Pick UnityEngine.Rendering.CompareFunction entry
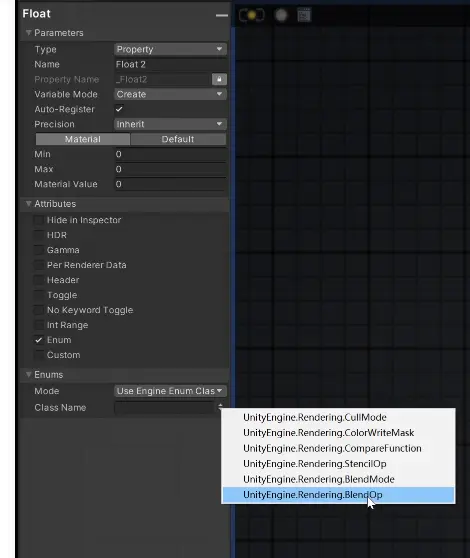Screen dimensions: 470x558 [x=338, y=448]
